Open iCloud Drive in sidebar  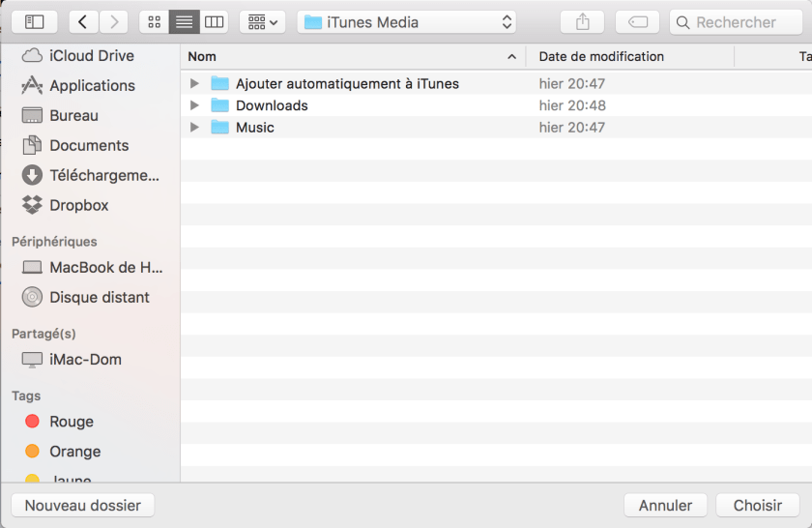click(91, 56)
